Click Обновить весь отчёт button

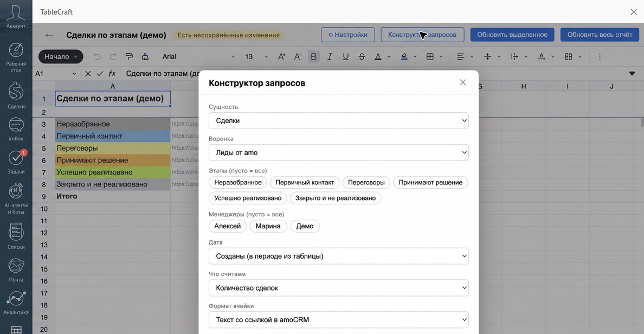tap(600, 35)
